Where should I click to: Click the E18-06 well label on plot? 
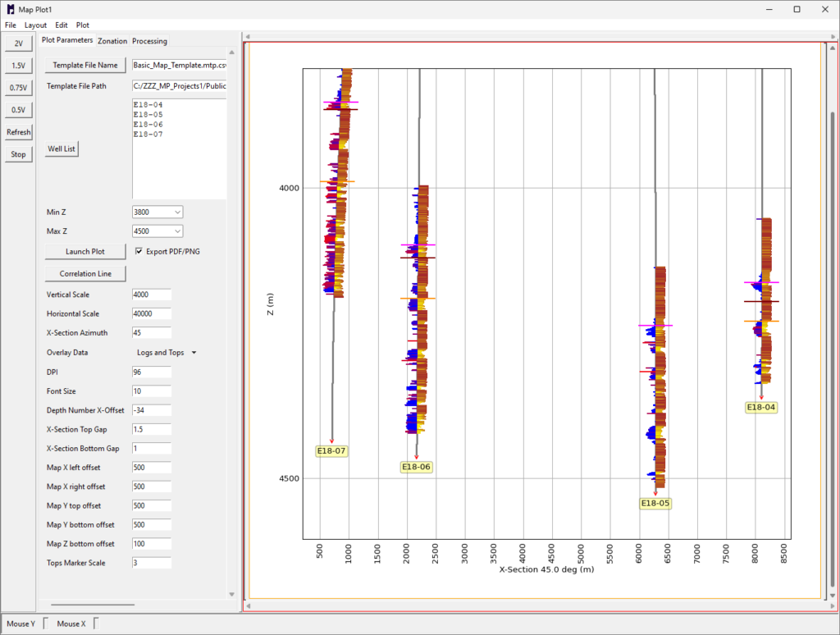click(x=416, y=467)
